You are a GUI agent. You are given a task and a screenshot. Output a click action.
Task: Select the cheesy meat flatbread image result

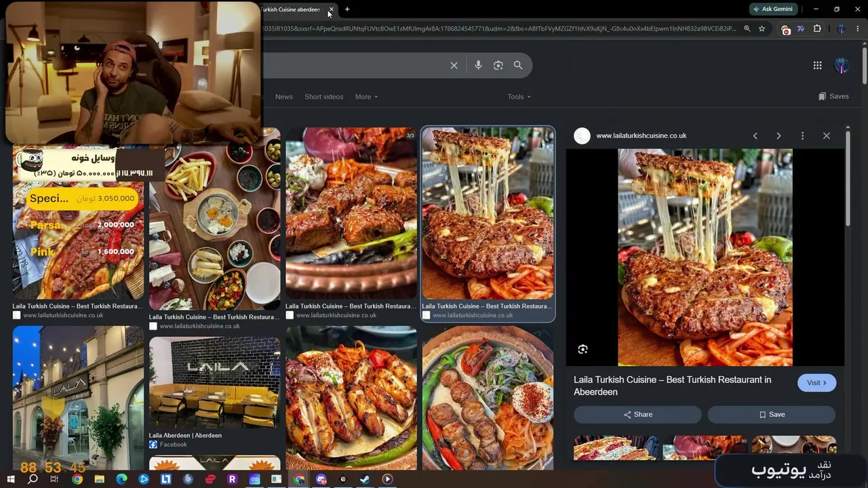click(x=488, y=213)
